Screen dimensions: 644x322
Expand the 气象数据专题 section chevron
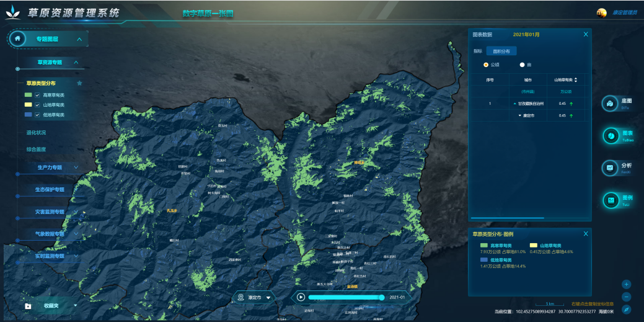[x=76, y=233]
